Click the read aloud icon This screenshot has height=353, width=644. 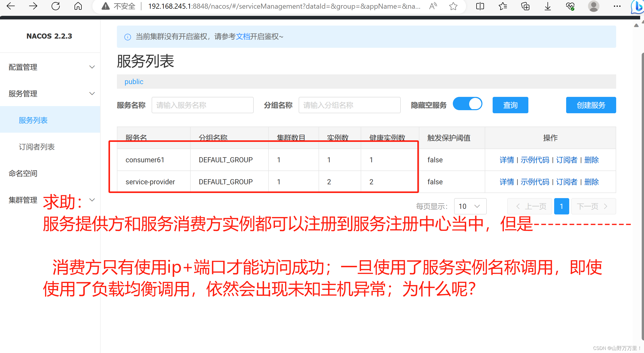[433, 6]
